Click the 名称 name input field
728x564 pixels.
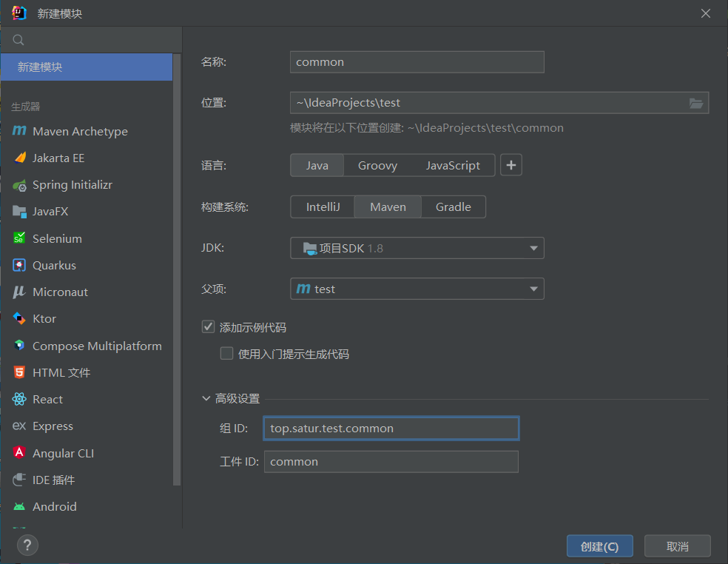tap(417, 62)
